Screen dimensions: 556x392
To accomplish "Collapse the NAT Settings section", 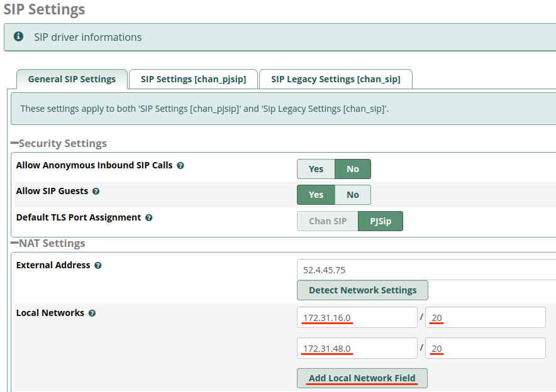I will [x=14, y=244].
